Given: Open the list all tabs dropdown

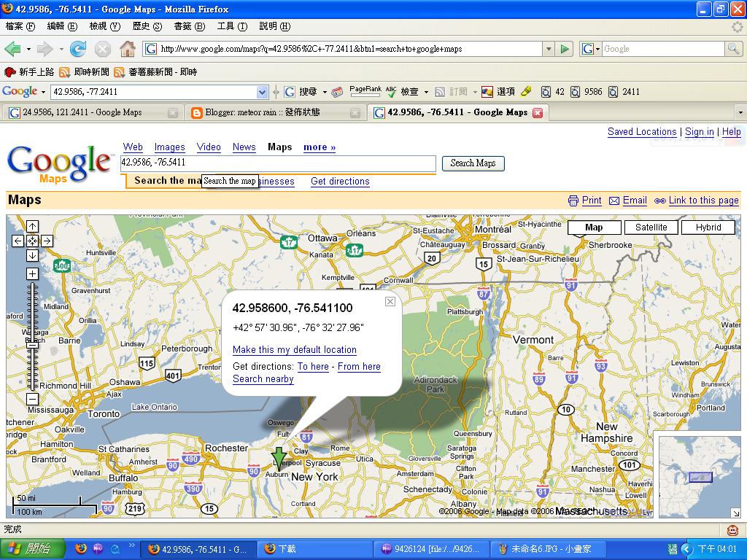Looking at the screenshot, I should [740, 113].
